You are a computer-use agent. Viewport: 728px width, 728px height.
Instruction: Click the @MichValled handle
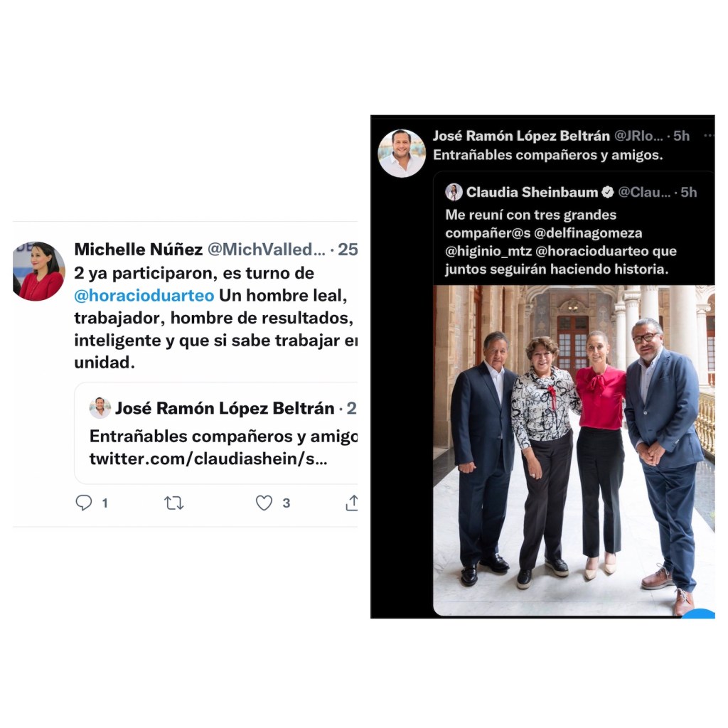266,250
